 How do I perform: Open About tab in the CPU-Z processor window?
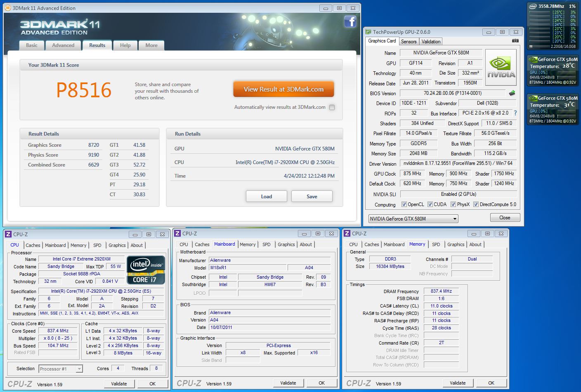pos(137,245)
